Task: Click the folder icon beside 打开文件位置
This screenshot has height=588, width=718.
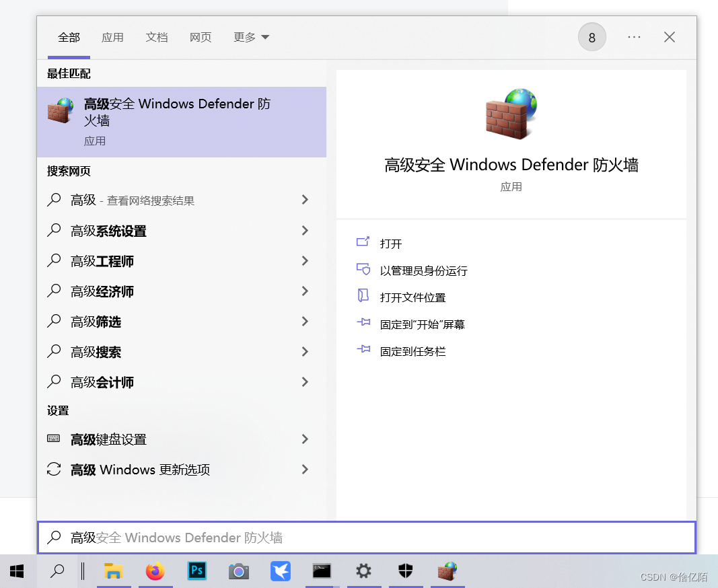Action: (x=363, y=295)
